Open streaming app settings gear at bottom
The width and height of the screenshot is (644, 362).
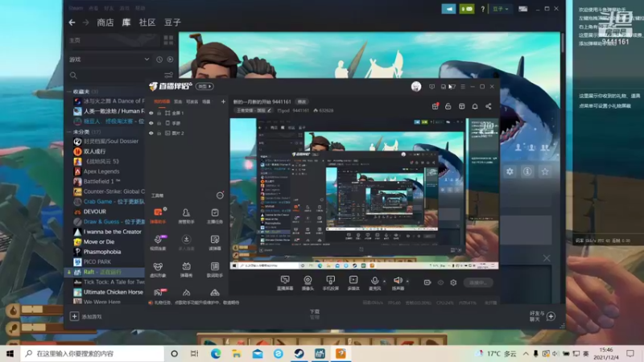(453, 282)
